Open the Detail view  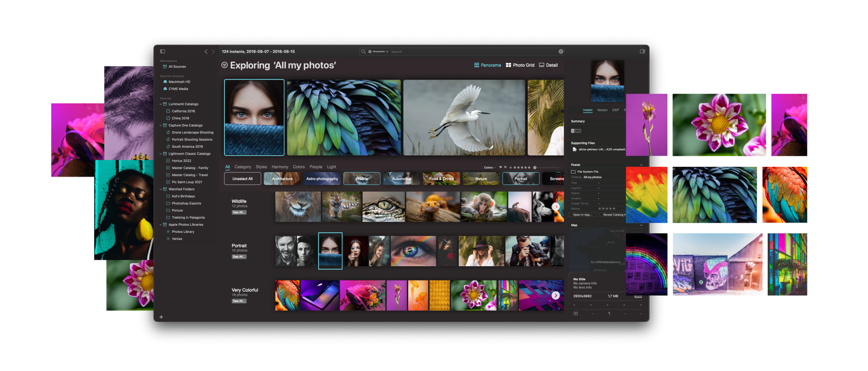coord(548,65)
